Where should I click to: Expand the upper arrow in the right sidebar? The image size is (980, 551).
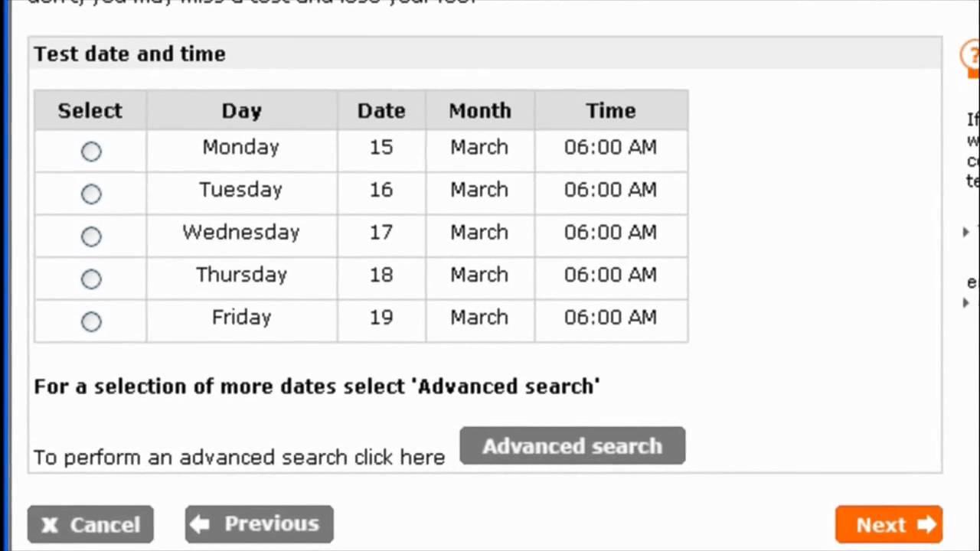click(966, 231)
